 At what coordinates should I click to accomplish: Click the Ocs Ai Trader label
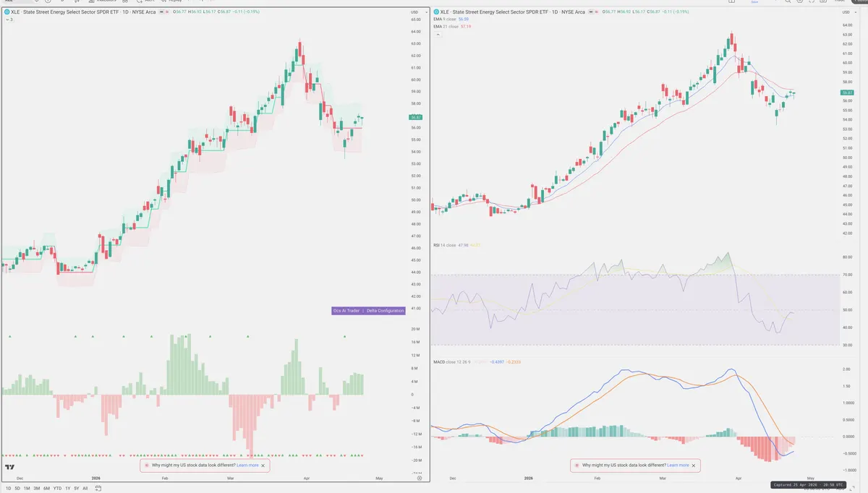tap(346, 311)
